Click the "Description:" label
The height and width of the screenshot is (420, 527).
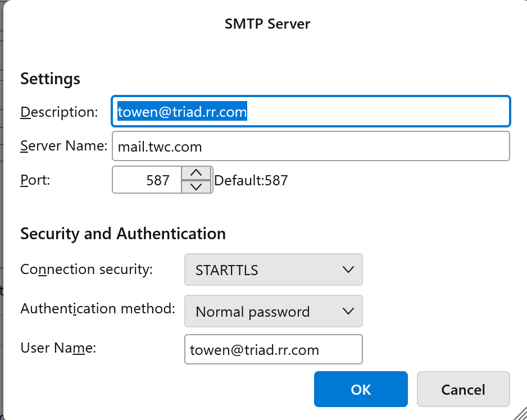click(x=59, y=112)
